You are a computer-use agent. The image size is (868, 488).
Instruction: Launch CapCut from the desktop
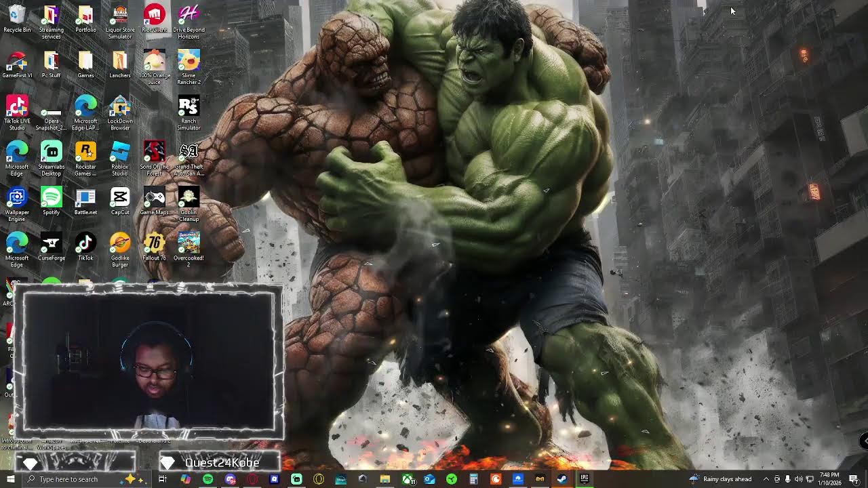tap(120, 201)
